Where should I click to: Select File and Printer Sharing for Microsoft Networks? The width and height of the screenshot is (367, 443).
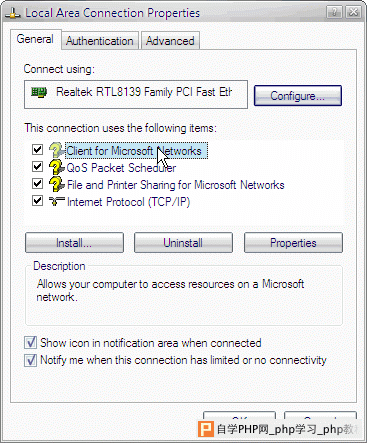click(176, 185)
